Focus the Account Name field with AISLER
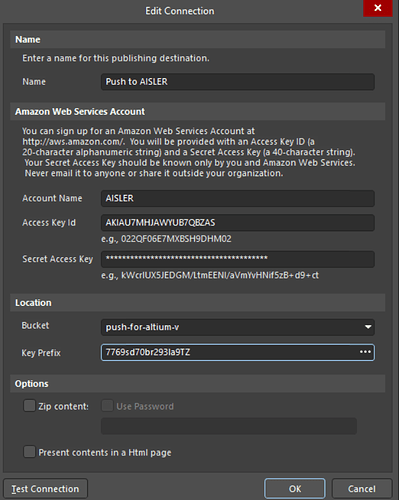Viewport: 399px width, 500px height. (x=238, y=198)
